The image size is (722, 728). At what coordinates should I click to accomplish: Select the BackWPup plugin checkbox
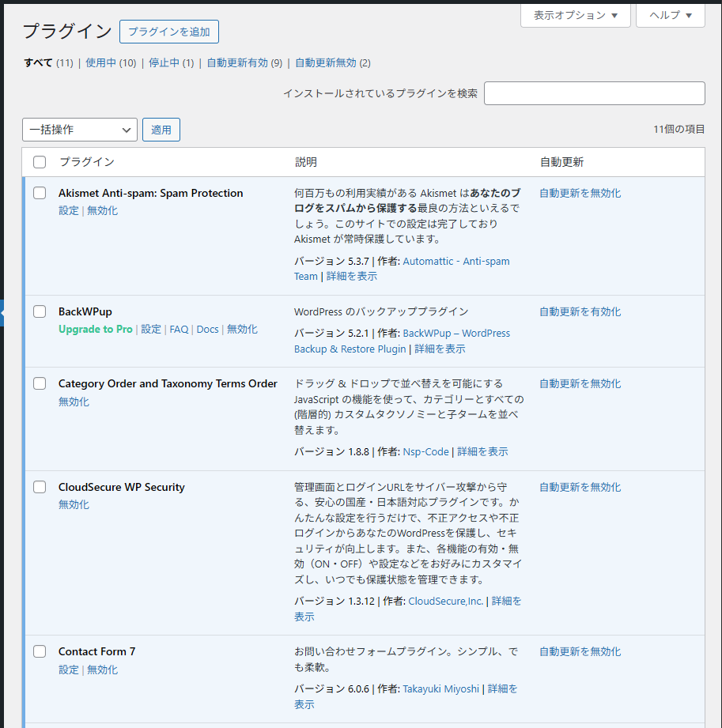(x=40, y=311)
